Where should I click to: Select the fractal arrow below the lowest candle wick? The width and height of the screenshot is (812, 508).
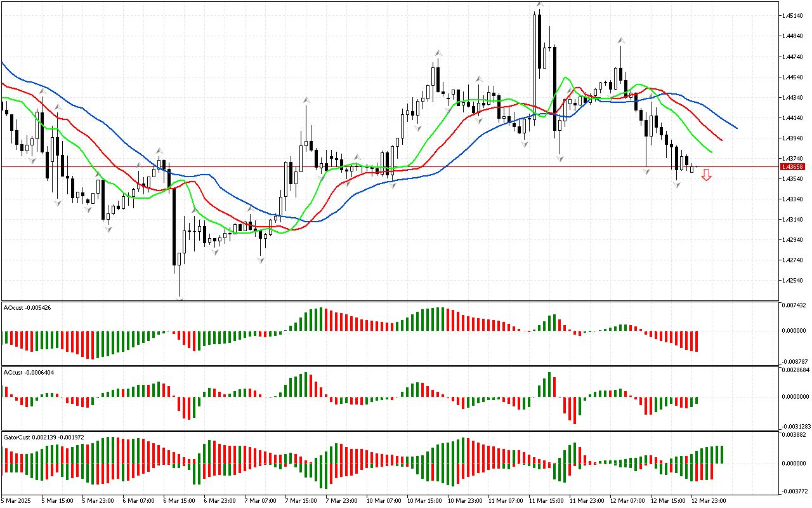pos(180,298)
